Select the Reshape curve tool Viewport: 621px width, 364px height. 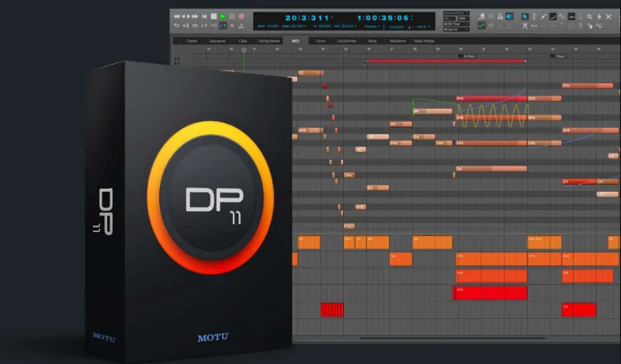point(553,16)
